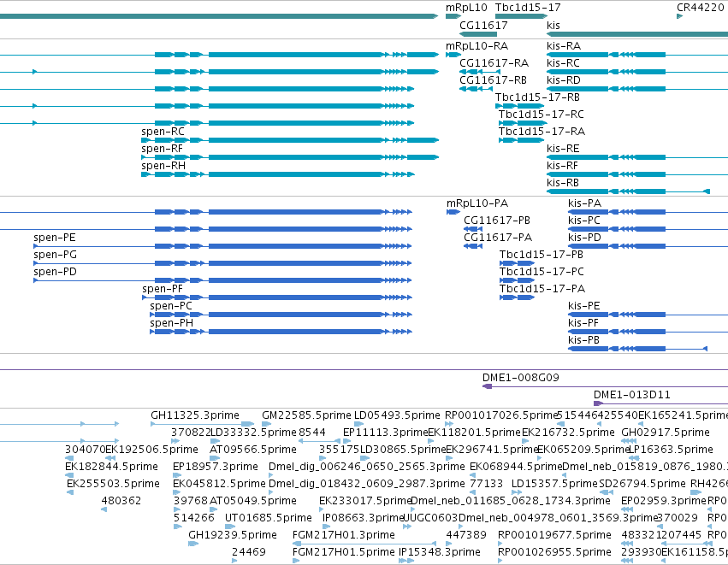Click the 480362 feature label
Image resolution: width=728 pixels, height=565 pixels.
(x=121, y=502)
